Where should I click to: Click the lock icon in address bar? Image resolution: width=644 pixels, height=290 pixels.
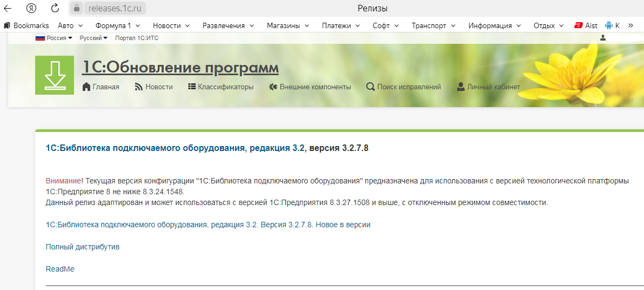(x=76, y=8)
